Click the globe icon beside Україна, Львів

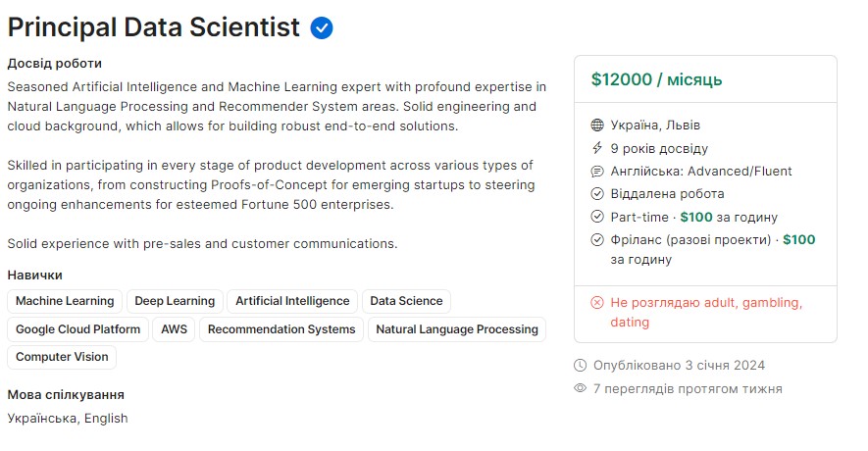click(x=596, y=125)
